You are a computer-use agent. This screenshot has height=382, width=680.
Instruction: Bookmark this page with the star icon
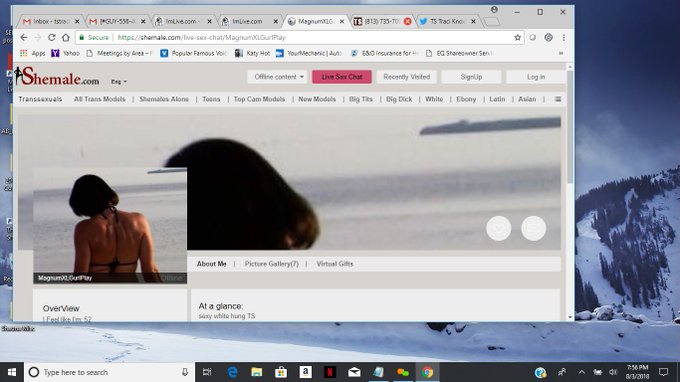tap(517, 38)
